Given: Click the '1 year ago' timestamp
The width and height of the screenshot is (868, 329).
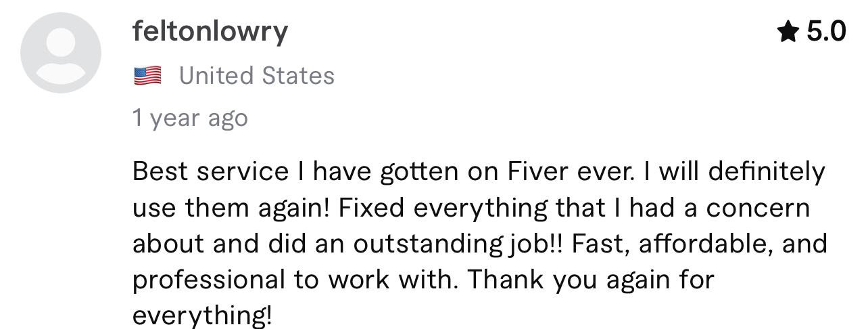Looking at the screenshot, I should point(191,118).
